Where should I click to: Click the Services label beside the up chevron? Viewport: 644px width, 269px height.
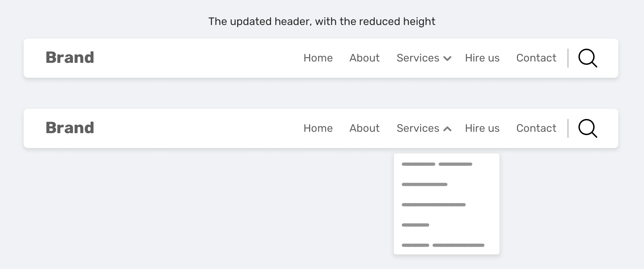coord(418,128)
